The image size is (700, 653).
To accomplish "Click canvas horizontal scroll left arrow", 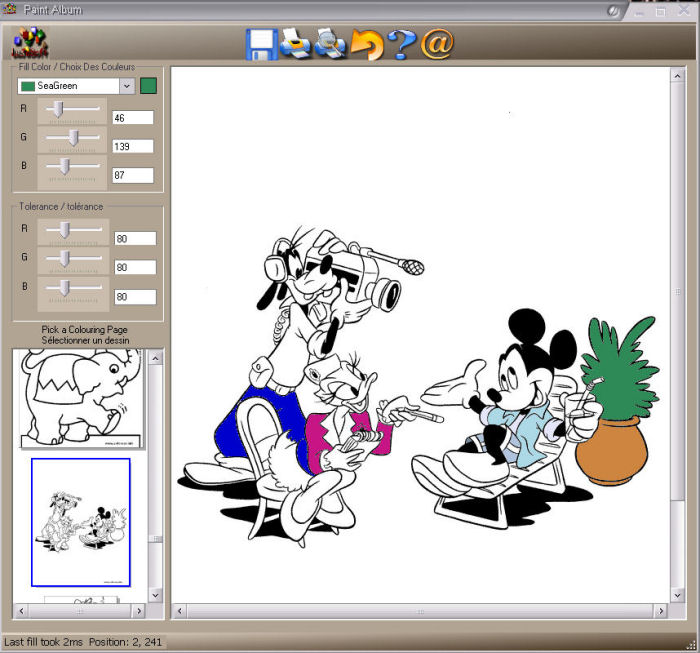I will [x=179, y=611].
